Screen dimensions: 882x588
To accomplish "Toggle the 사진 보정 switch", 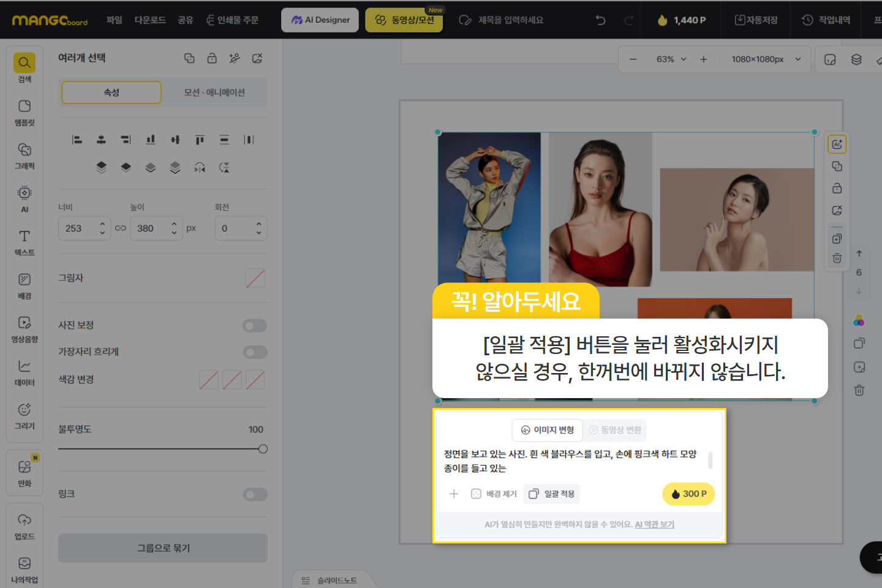I will point(255,326).
